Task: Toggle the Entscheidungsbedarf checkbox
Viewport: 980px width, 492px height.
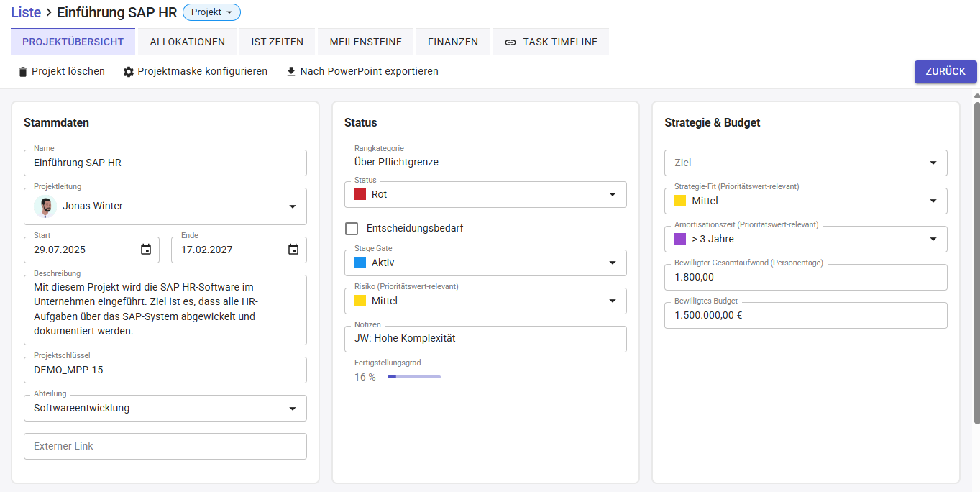Action: coord(352,229)
